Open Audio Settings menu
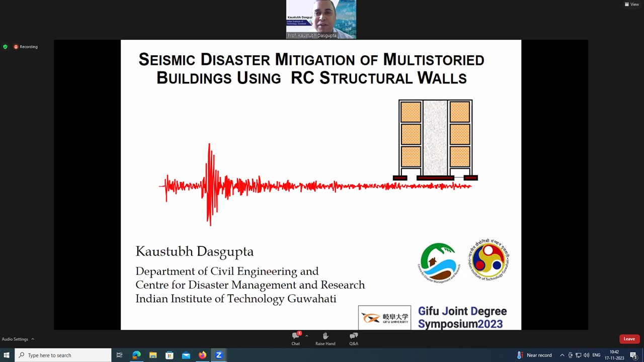This screenshot has height=362, width=644. click(18, 339)
